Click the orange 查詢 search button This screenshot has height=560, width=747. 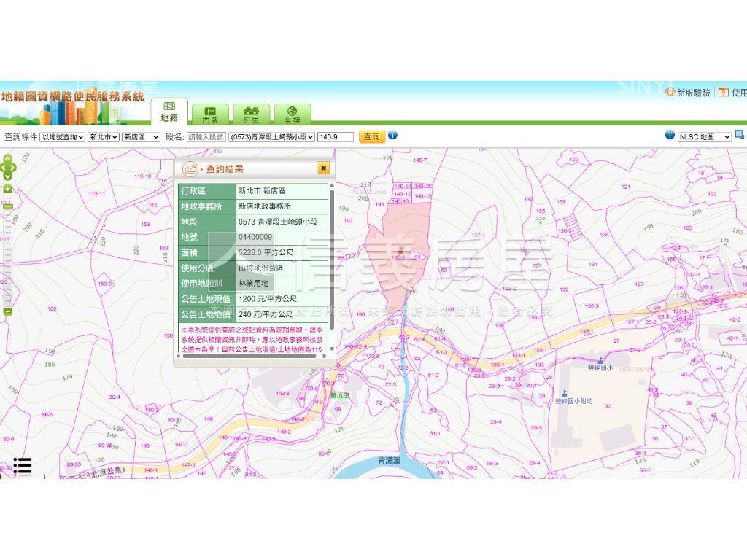pos(371,136)
